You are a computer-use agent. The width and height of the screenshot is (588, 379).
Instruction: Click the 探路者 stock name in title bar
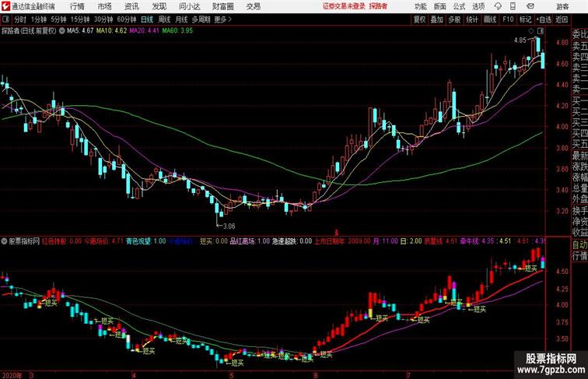click(x=378, y=6)
